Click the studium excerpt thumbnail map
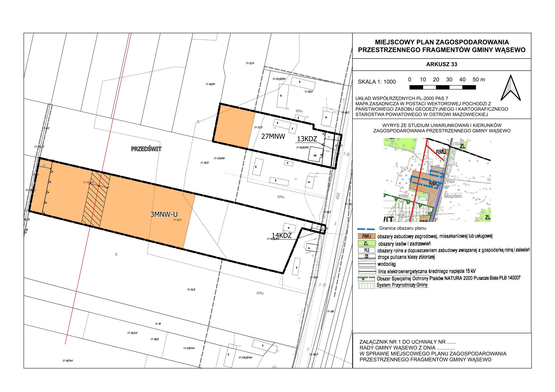The width and height of the screenshot is (555, 392). click(x=437, y=180)
